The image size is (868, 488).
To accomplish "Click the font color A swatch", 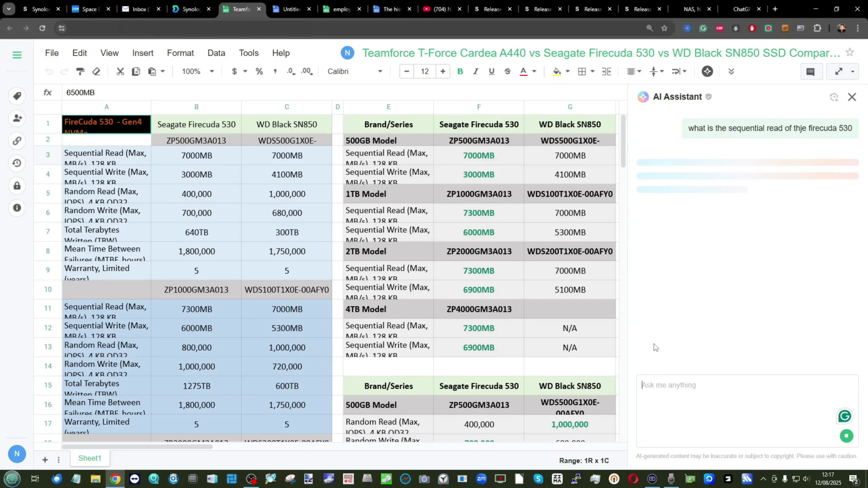I will point(524,72).
